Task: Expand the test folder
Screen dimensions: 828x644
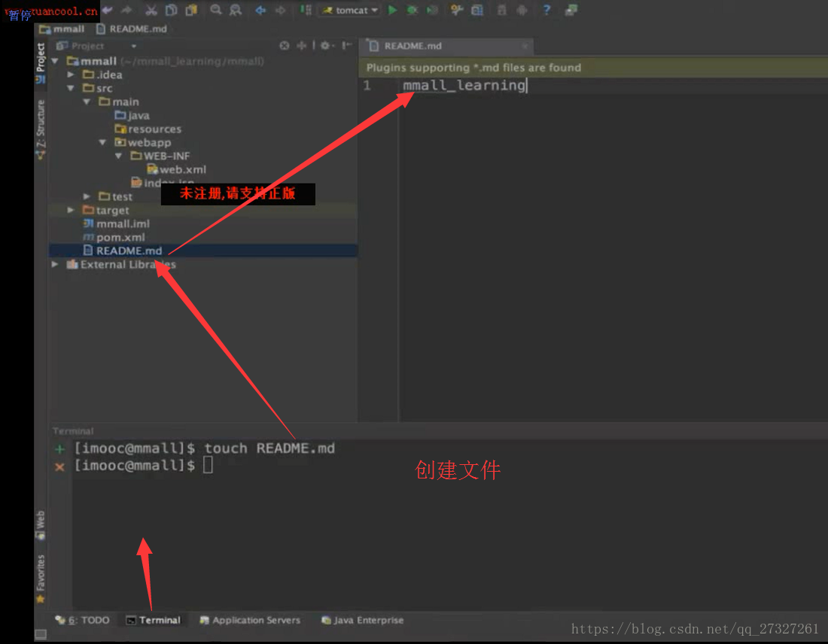Action: [x=87, y=196]
